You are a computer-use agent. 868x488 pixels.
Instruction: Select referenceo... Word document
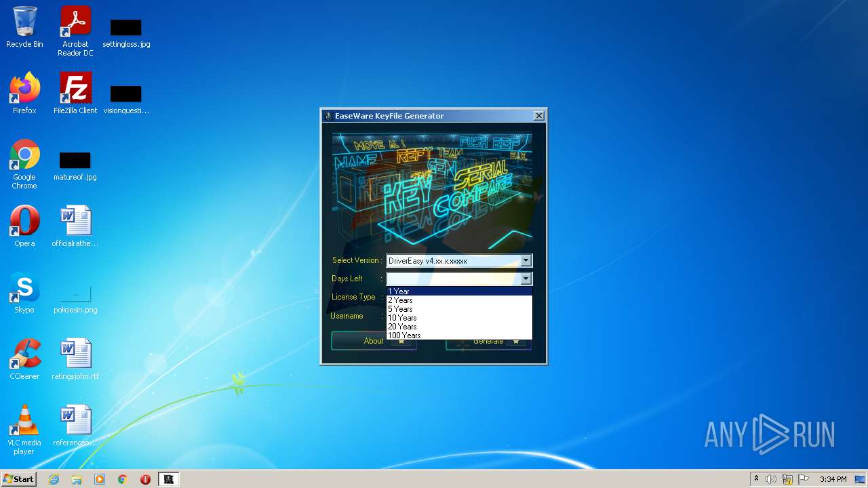tap(75, 425)
